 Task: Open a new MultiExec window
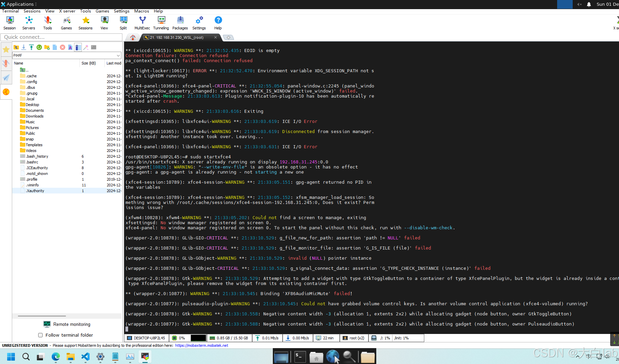[142, 22]
